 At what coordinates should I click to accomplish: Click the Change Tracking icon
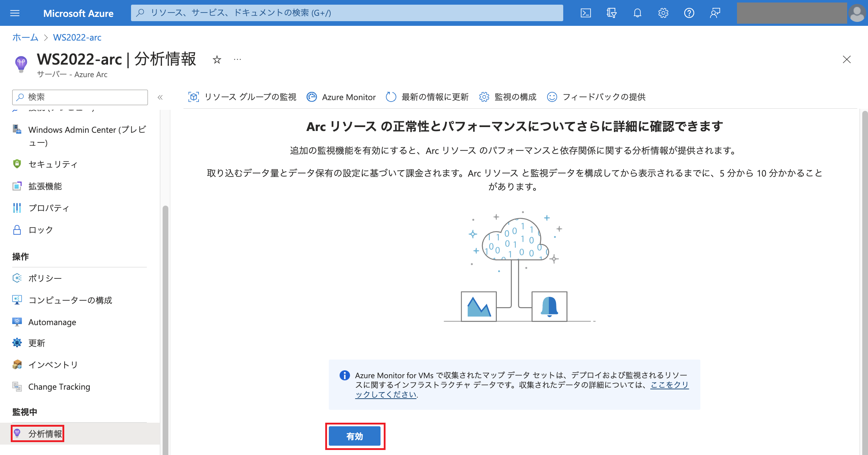tap(17, 386)
